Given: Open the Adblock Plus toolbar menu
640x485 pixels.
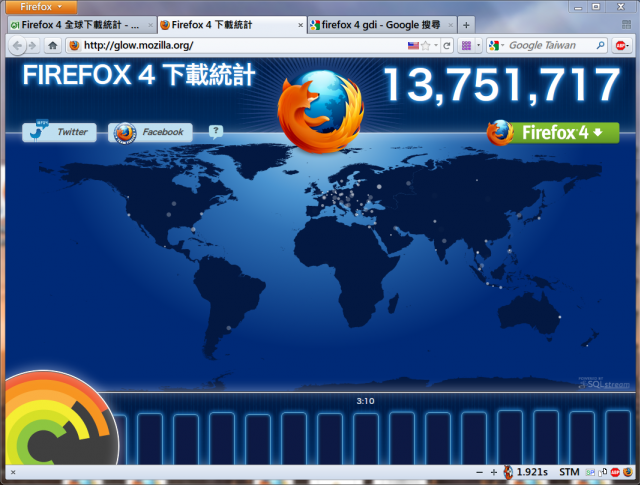Looking at the screenshot, I should [x=622, y=45].
